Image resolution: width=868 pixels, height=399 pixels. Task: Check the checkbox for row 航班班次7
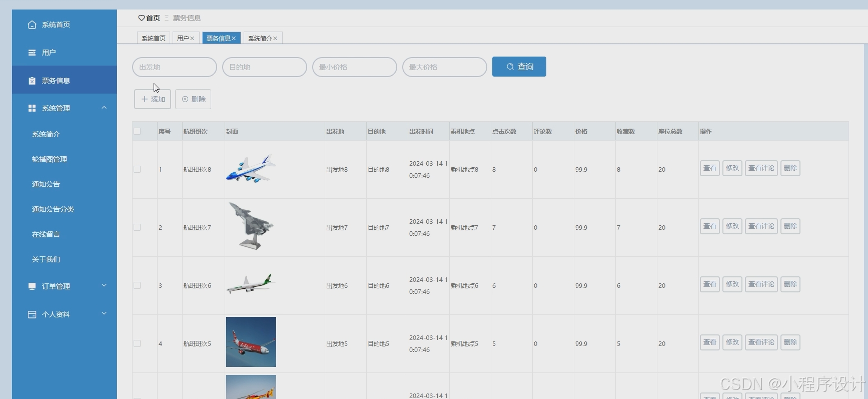137,227
